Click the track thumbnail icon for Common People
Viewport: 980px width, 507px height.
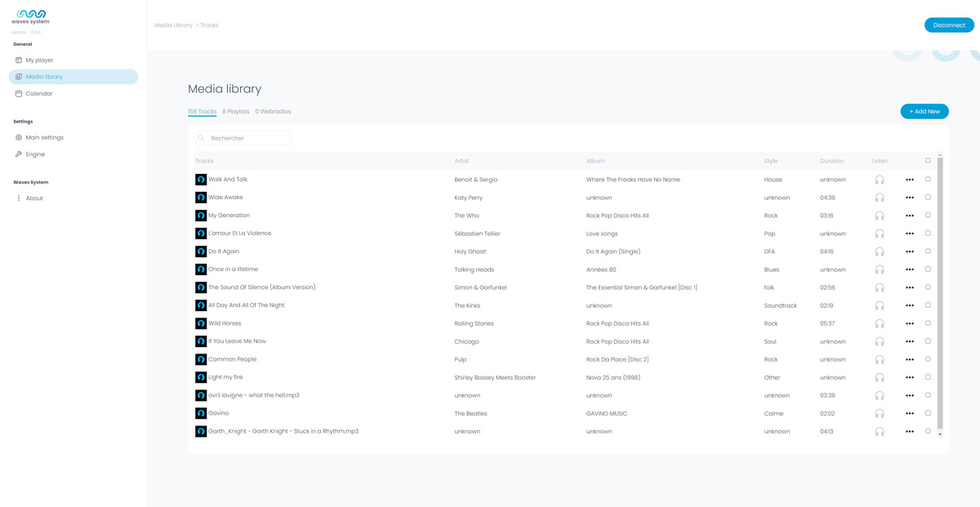point(201,359)
